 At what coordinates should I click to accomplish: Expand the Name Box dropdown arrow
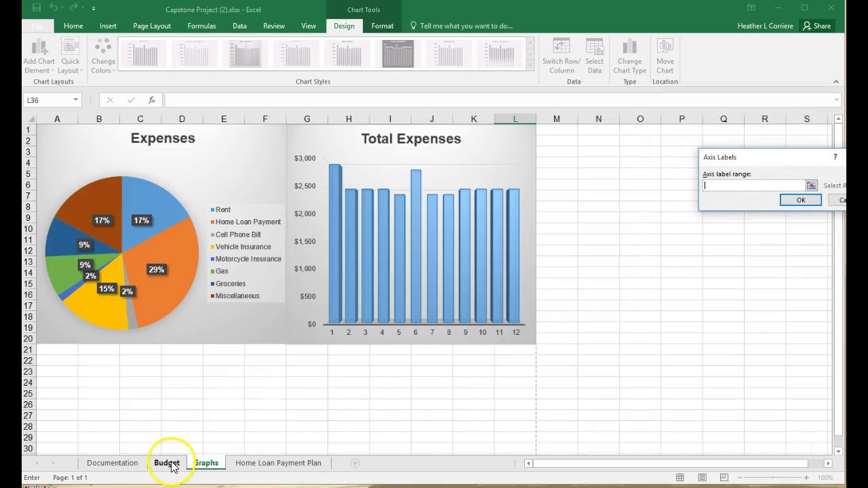[x=76, y=100]
